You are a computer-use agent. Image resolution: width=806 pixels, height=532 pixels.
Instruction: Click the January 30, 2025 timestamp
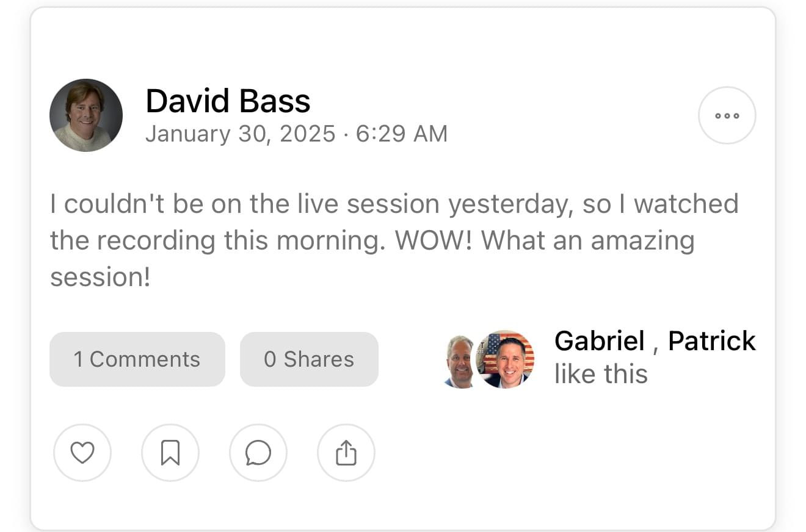[x=240, y=134]
